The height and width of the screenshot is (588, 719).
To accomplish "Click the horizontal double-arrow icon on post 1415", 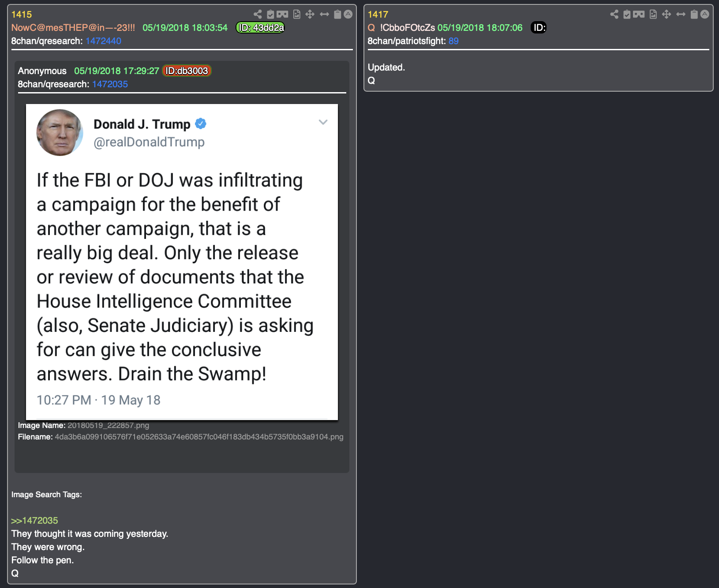I will pyautogui.click(x=324, y=14).
